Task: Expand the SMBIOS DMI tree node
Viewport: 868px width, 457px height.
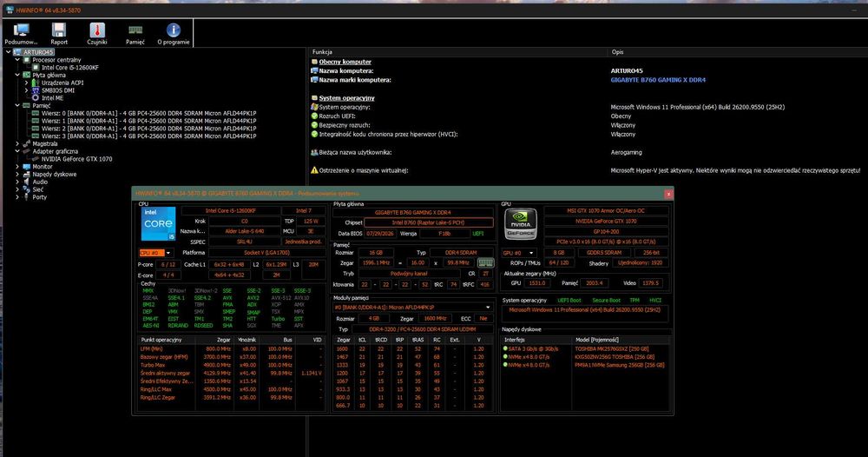Action: point(26,90)
